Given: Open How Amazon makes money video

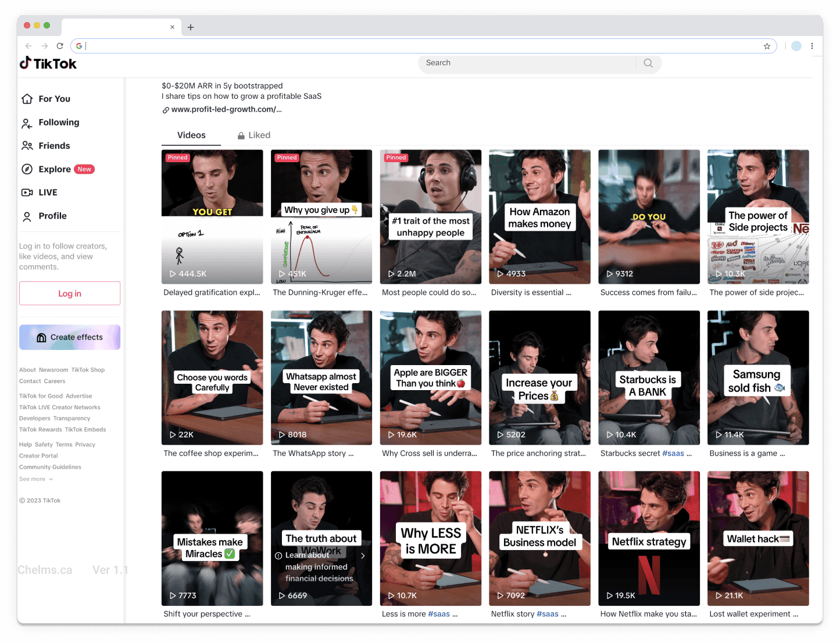Looking at the screenshot, I should click(x=540, y=217).
